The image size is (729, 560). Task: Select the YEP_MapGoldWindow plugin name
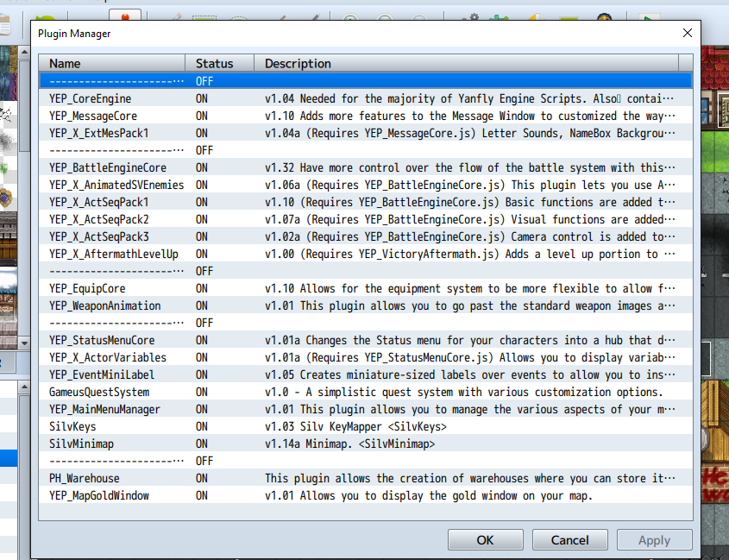click(x=99, y=495)
